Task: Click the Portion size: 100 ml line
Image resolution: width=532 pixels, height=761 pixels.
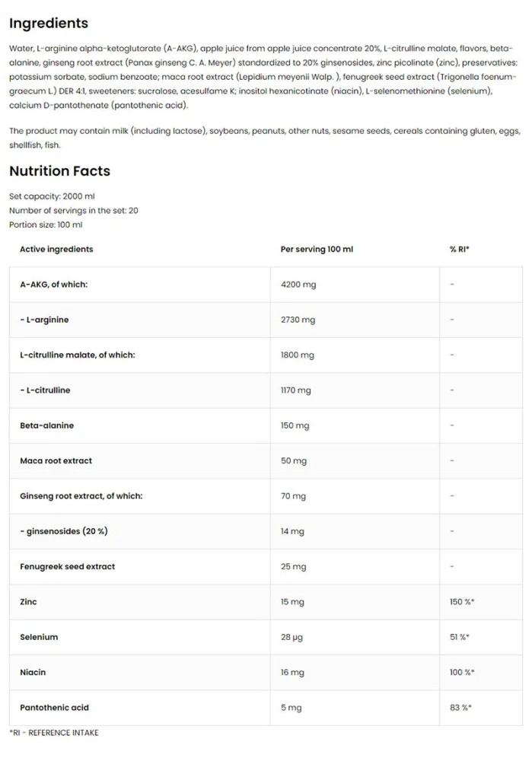Action: point(46,224)
